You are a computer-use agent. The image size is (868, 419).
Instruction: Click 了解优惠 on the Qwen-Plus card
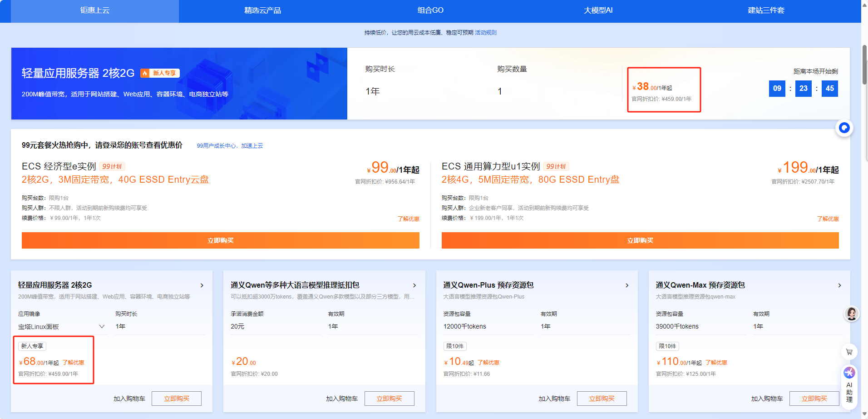(488, 363)
